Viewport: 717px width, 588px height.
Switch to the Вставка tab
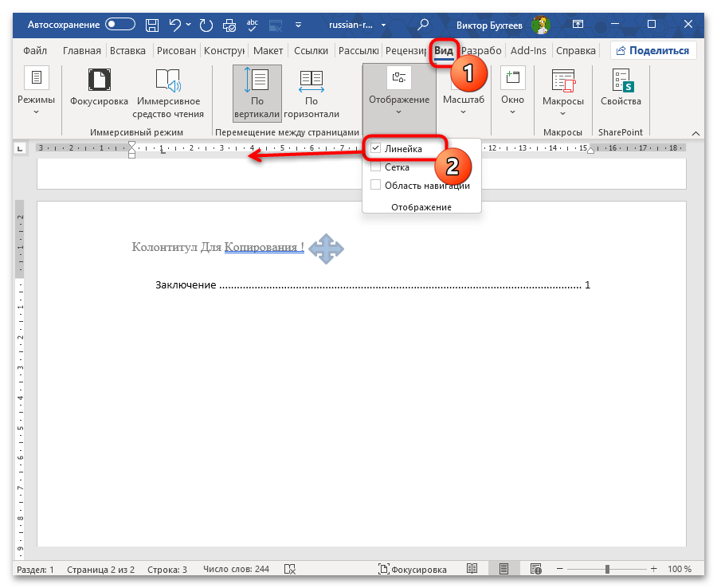point(127,51)
